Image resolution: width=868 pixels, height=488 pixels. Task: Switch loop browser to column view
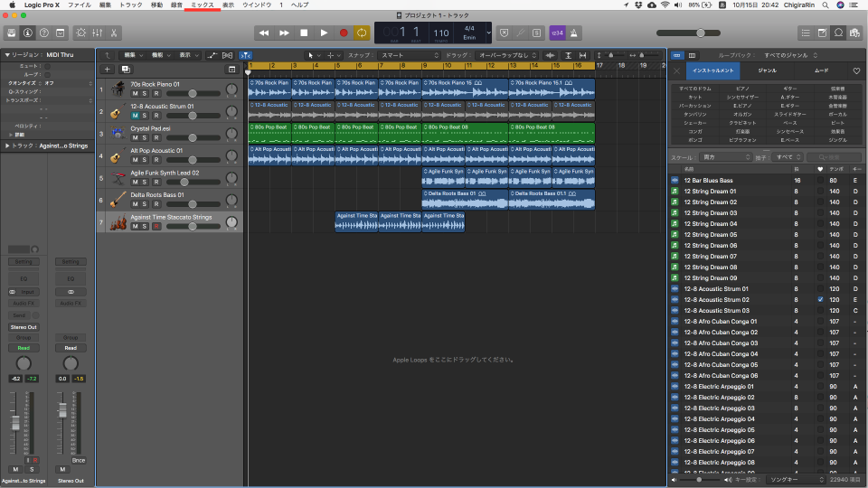point(692,55)
